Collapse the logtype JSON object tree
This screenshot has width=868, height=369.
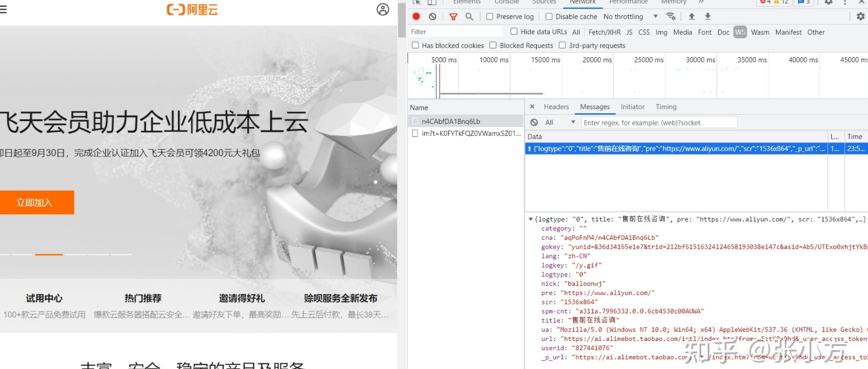coord(531,219)
